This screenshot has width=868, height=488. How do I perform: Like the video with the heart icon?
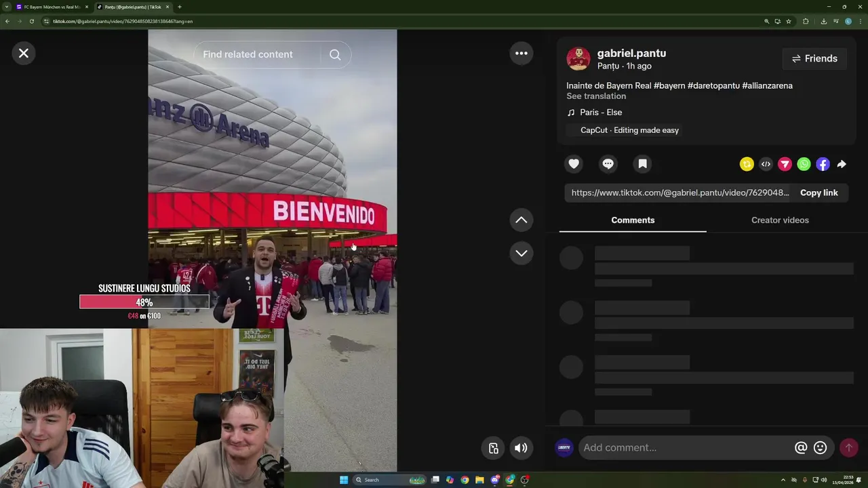point(574,164)
